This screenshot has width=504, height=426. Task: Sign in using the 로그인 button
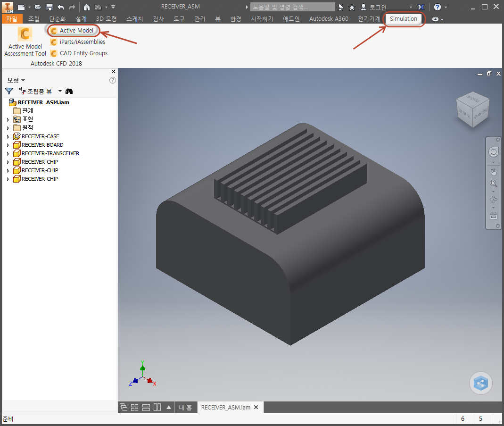[x=373, y=7]
